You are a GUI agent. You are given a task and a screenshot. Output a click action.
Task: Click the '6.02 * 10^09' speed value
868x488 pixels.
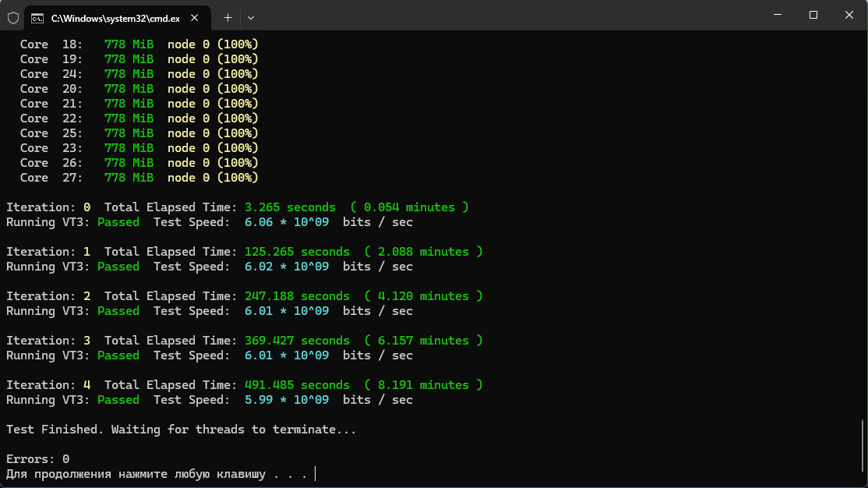point(287,267)
